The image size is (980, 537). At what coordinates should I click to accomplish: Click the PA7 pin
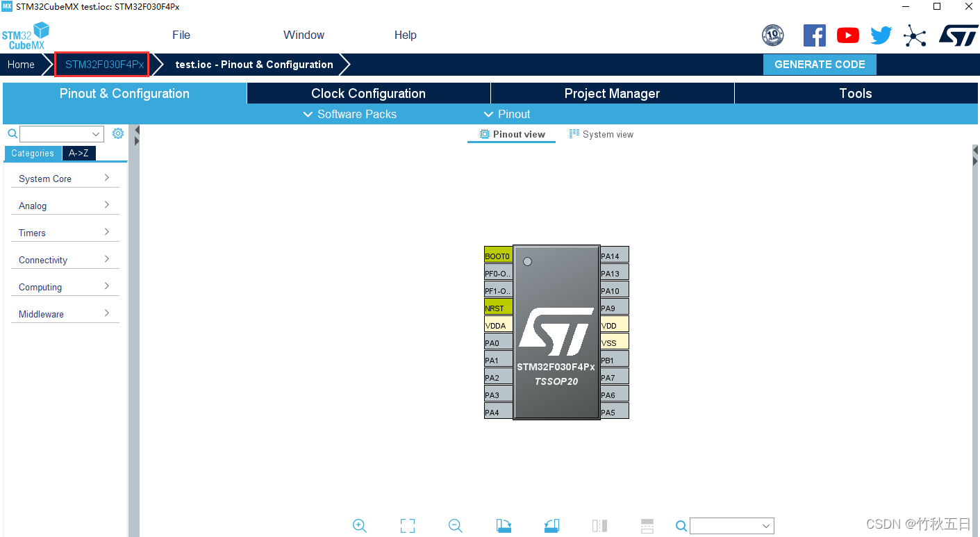coord(614,377)
